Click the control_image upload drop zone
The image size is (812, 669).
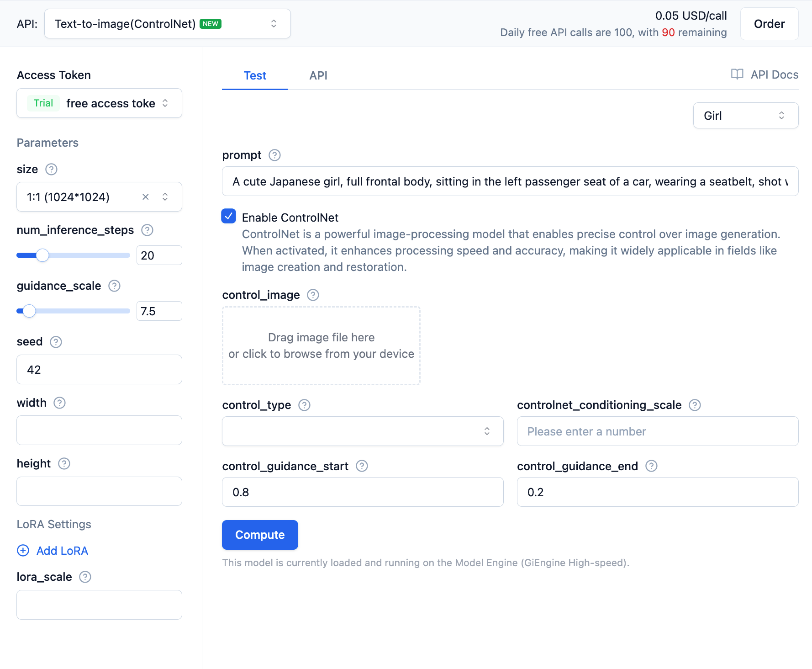click(x=321, y=345)
